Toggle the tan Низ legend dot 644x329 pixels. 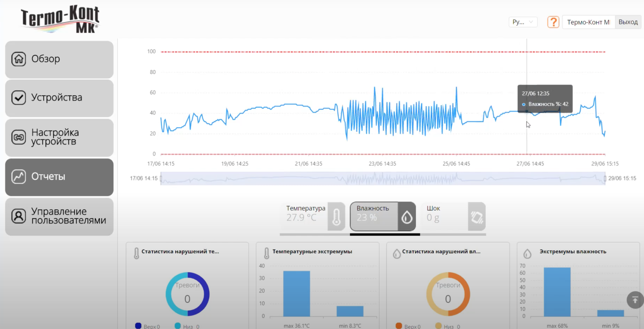click(x=439, y=326)
